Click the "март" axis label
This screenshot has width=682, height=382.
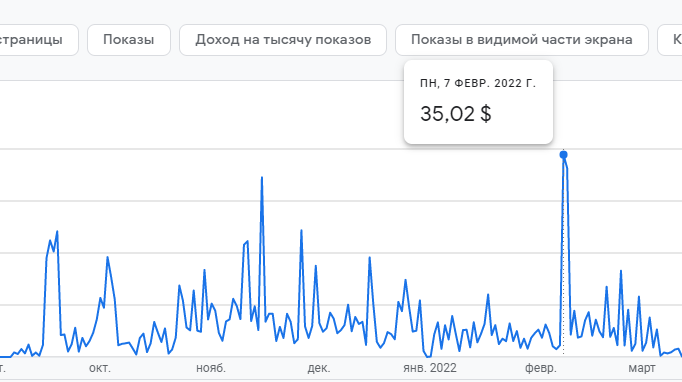point(642,368)
